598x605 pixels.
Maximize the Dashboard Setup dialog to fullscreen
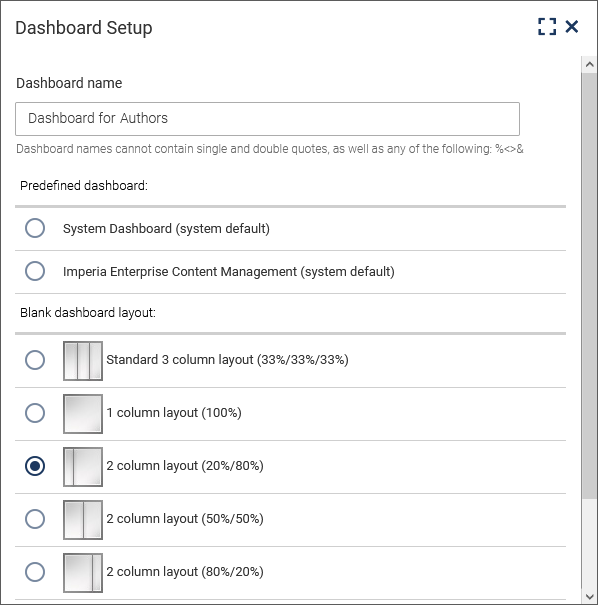coord(547,27)
